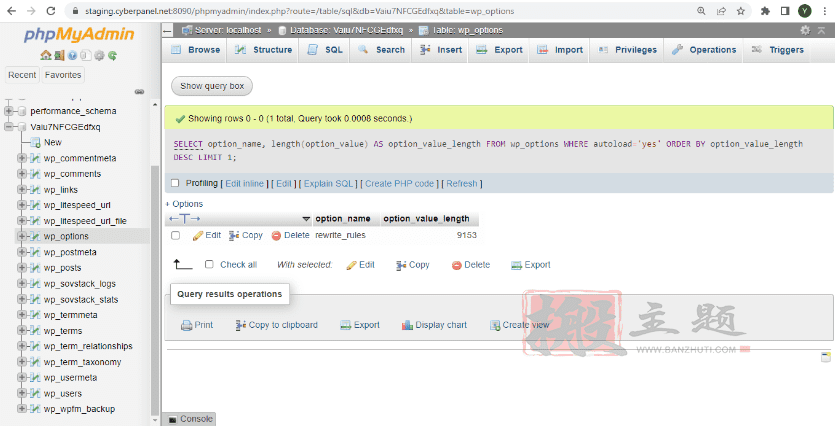
Task: Select wp_options table in tree
Action: coord(66,237)
